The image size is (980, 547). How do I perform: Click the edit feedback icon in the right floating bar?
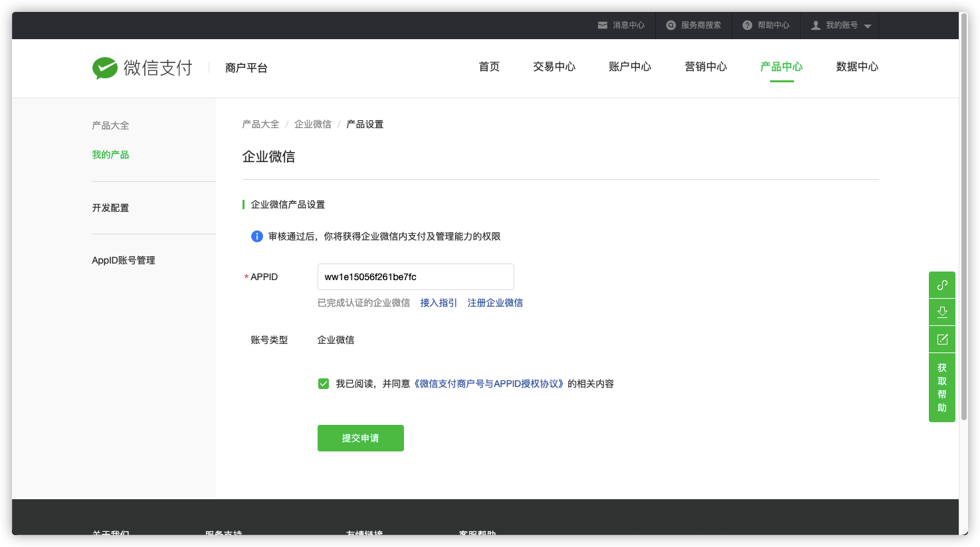(x=942, y=339)
